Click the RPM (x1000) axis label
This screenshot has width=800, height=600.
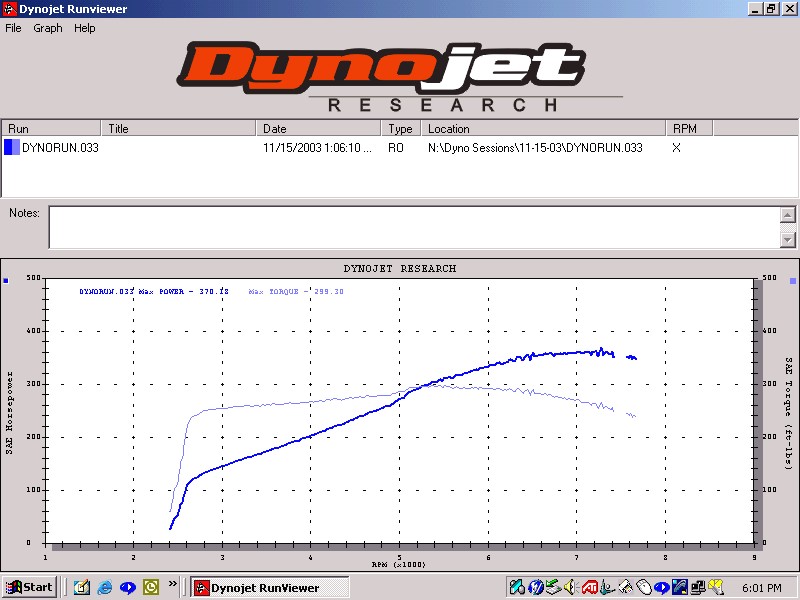398,564
